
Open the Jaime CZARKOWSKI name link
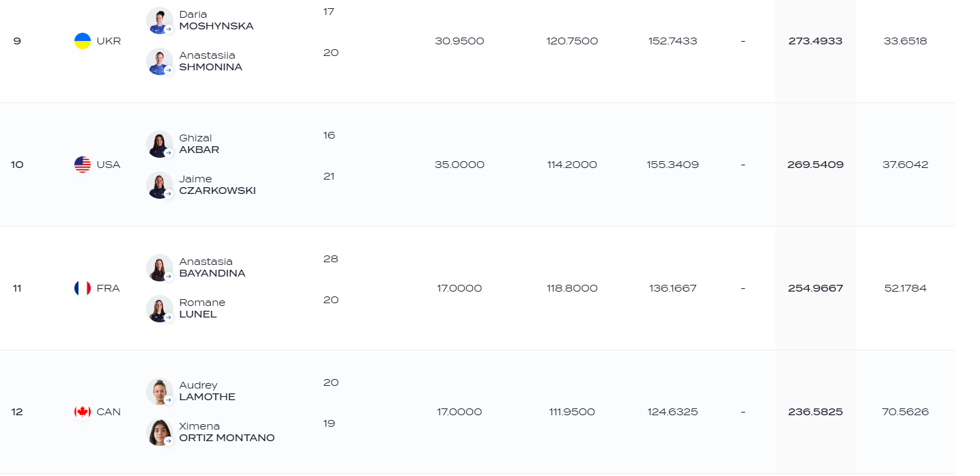(x=218, y=185)
